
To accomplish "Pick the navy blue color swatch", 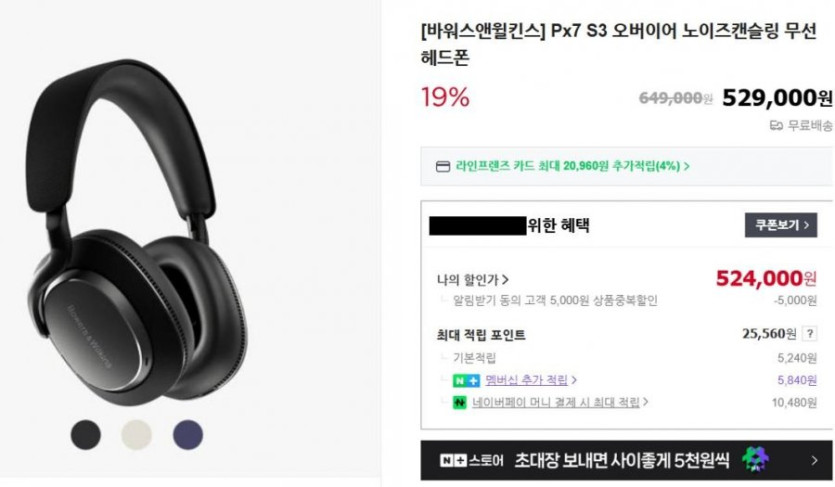I will pyautogui.click(x=188, y=434).
